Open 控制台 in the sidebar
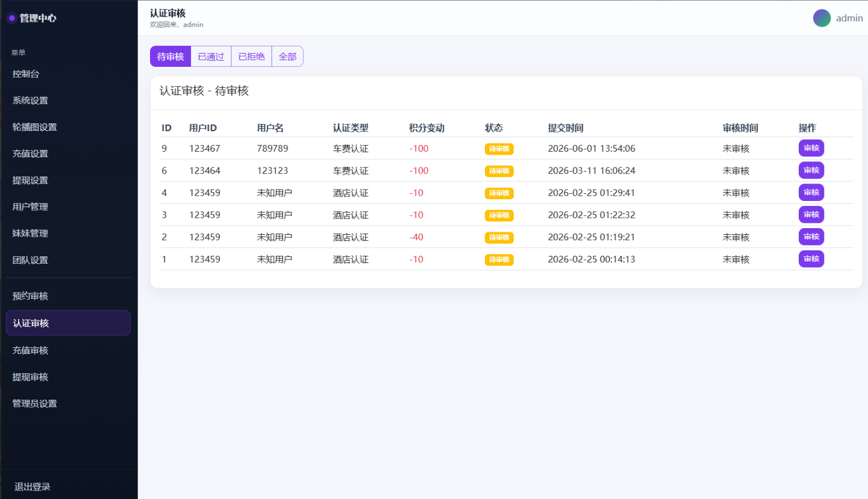 tap(69, 74)
